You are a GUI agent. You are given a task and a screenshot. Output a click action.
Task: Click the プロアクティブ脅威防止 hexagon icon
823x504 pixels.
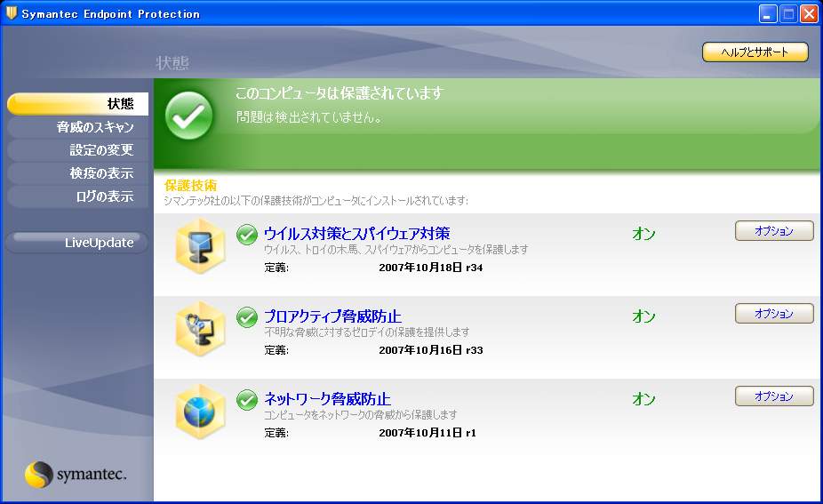[200, 329]
